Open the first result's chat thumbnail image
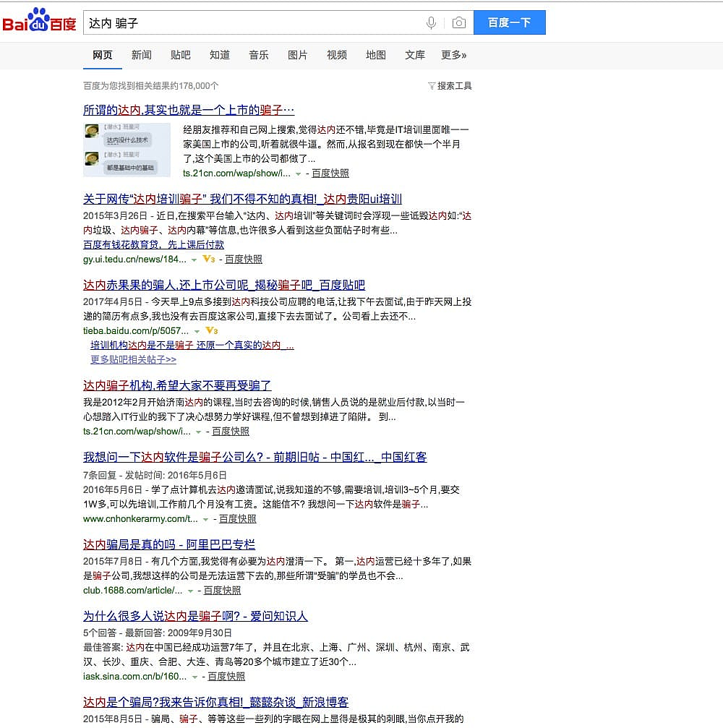Image resolution: width=723 pixels, height=728 pixels. [x=127, y=150]
